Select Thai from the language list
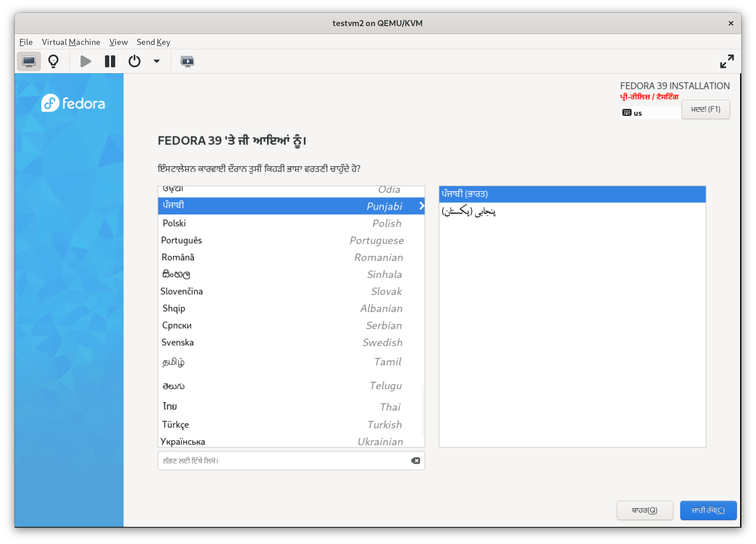 [291, 407]
